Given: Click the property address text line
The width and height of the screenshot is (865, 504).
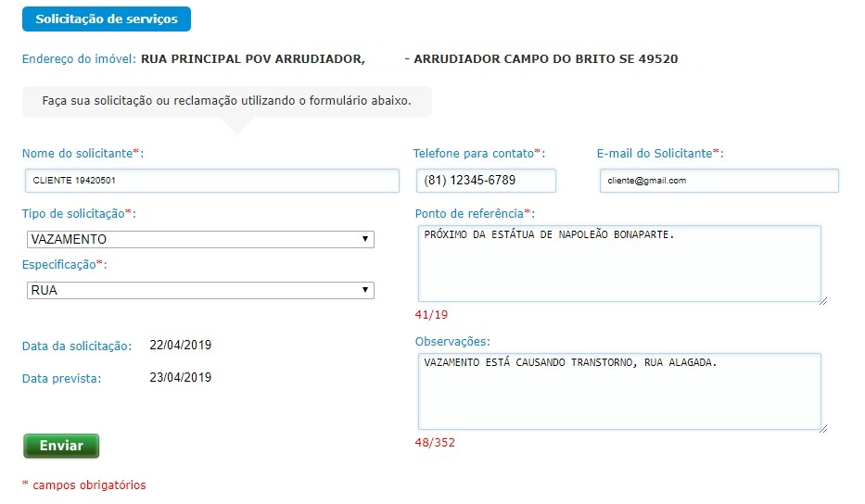Looking at the screenshot, I should point(409,59).
